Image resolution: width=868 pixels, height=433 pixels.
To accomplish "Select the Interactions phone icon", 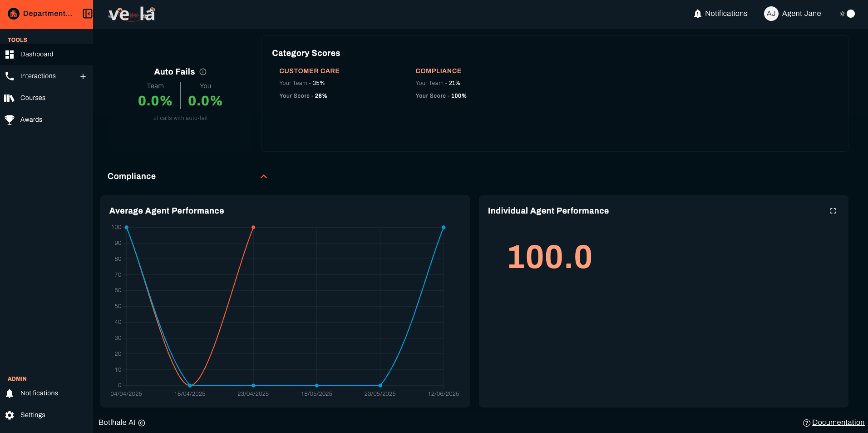I will (9, 76).
